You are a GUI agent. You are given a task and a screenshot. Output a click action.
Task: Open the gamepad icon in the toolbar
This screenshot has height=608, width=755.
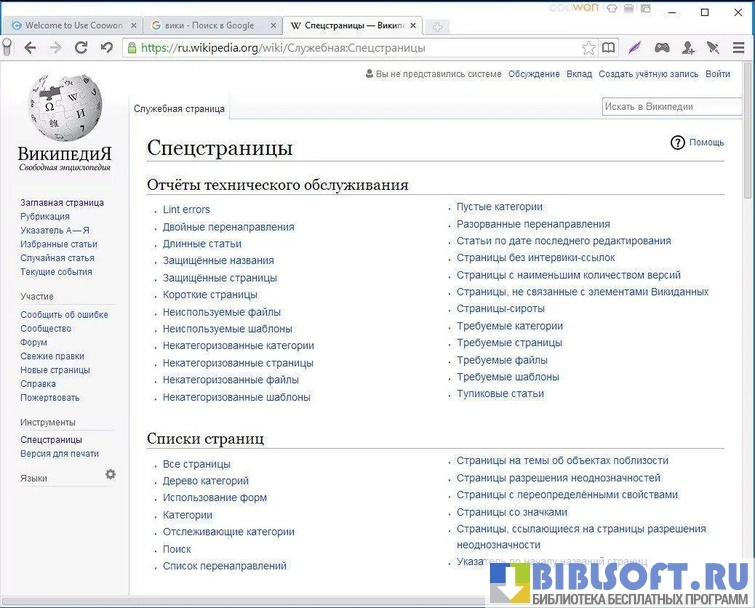(662, 47)
